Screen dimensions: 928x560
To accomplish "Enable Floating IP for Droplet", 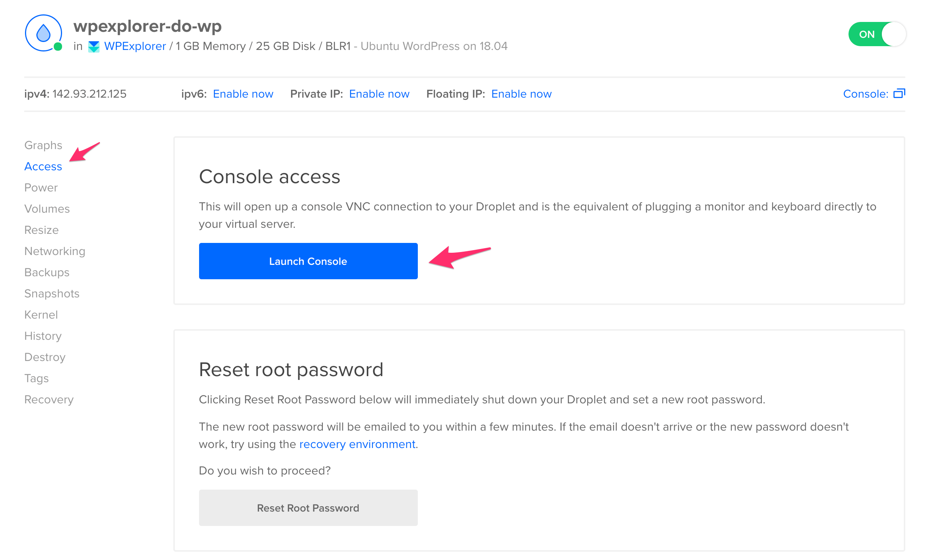I will click(521, 93).
